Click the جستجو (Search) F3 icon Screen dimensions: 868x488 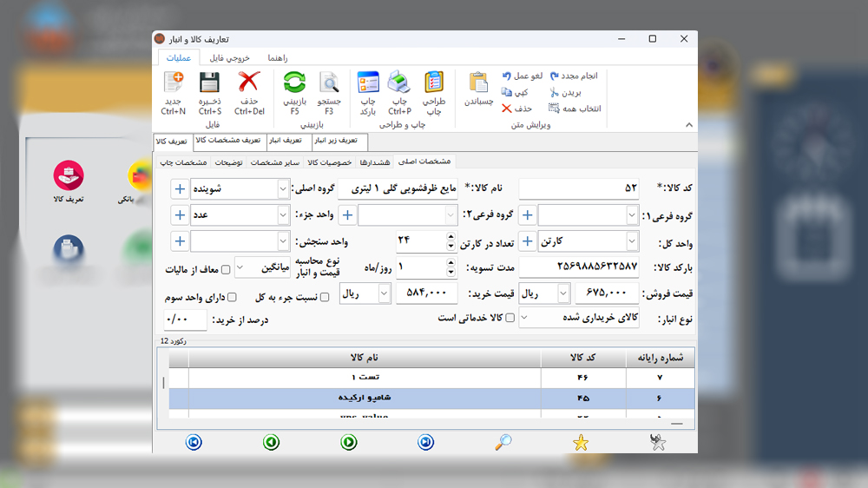[329, 84]
